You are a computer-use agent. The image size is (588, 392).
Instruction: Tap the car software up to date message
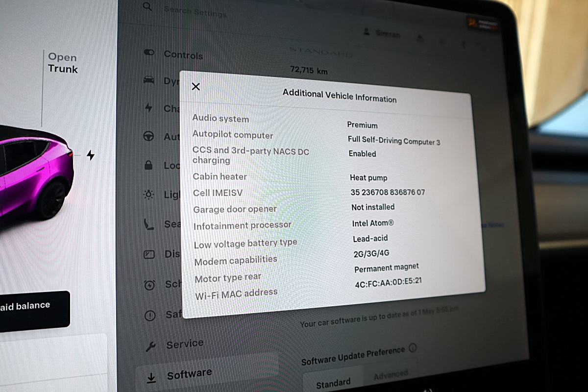coord(380,317)
